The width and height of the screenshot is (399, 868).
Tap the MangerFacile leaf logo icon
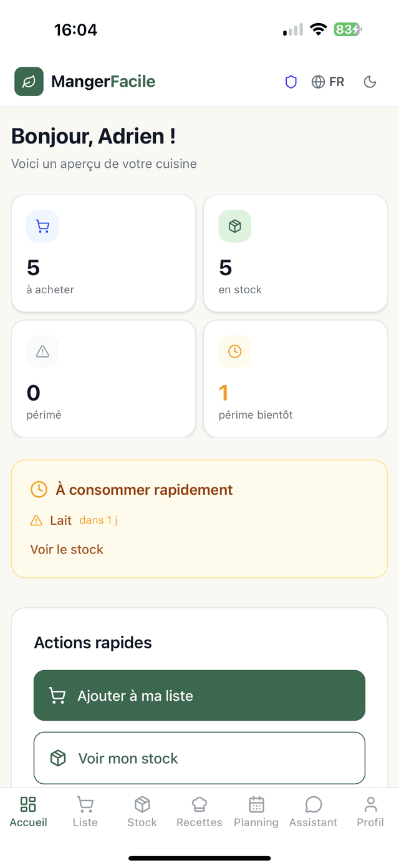click(29, 82)
